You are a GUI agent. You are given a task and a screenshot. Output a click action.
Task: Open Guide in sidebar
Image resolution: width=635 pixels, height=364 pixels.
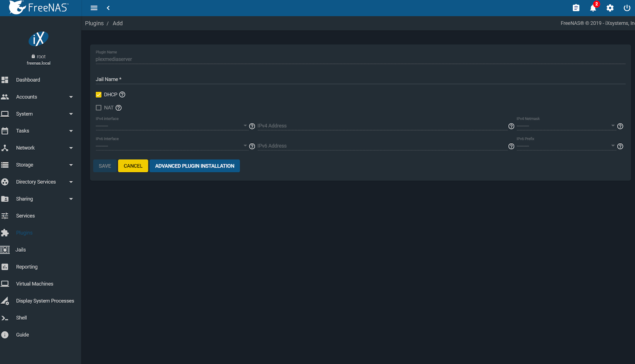pos(23,335)
